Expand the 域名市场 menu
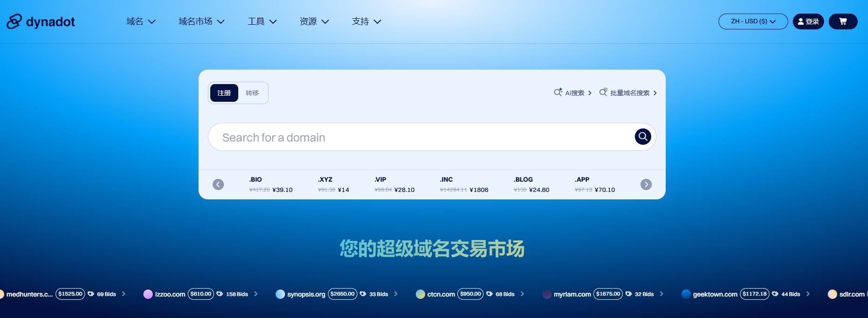 pyautogui.click(x=201, y=21)
